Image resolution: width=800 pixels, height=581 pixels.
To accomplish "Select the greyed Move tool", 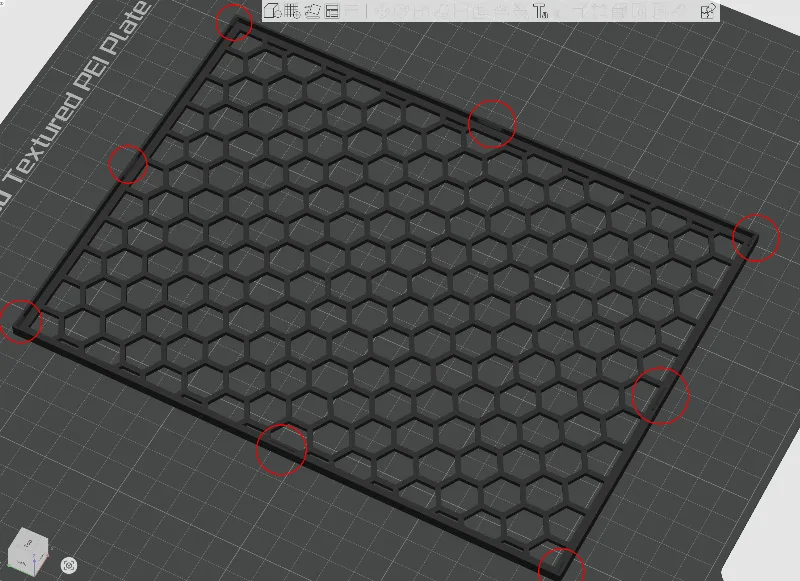I will [384, 11].
